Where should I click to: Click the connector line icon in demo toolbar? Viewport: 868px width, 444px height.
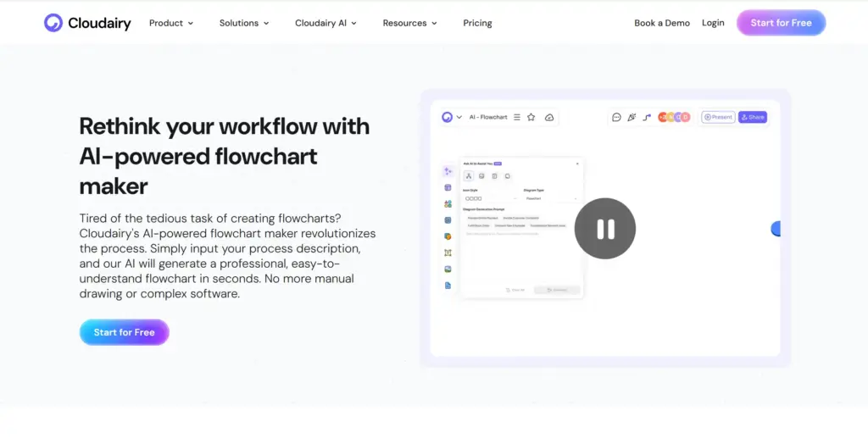click(x=646, y=117)
